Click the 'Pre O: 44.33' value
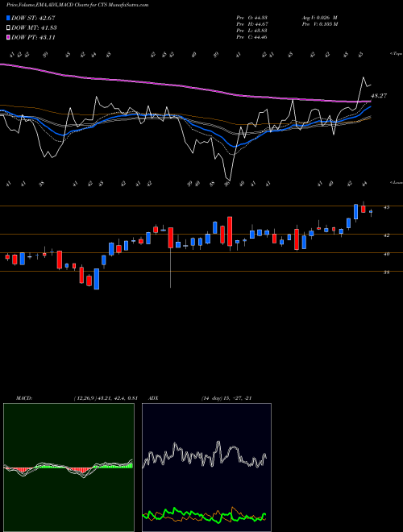The image size is (403, 532). click(x=251, y=18)
